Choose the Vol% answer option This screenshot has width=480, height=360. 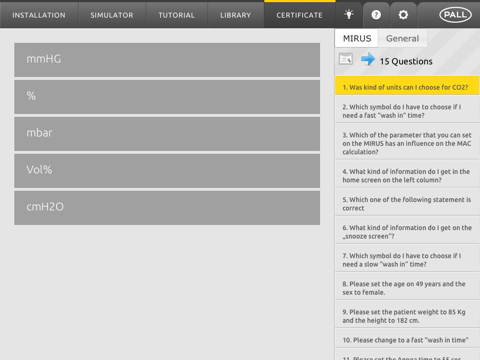pos(167,171)
